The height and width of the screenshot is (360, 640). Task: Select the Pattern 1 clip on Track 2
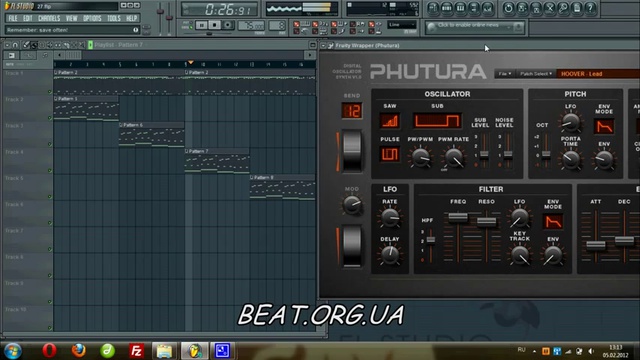click(x=86, y=109)
